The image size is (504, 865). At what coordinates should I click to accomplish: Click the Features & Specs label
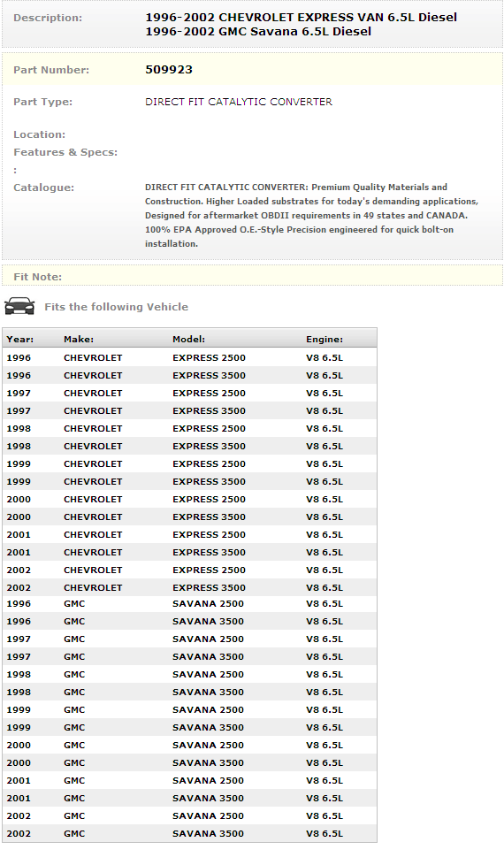(x=65, y=152)
